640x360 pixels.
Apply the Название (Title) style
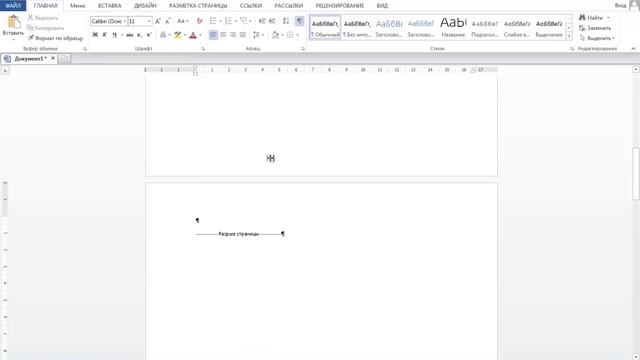click(x=453, y=28)
